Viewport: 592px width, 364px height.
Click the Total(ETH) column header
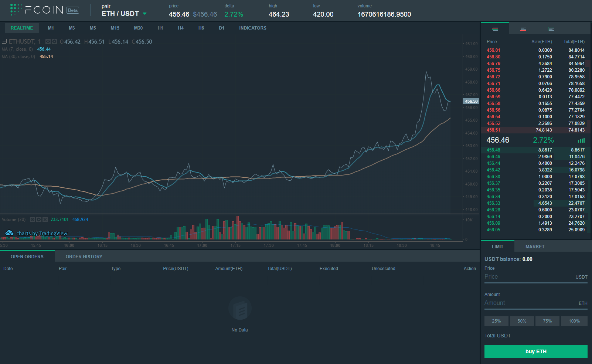(574, 42)
